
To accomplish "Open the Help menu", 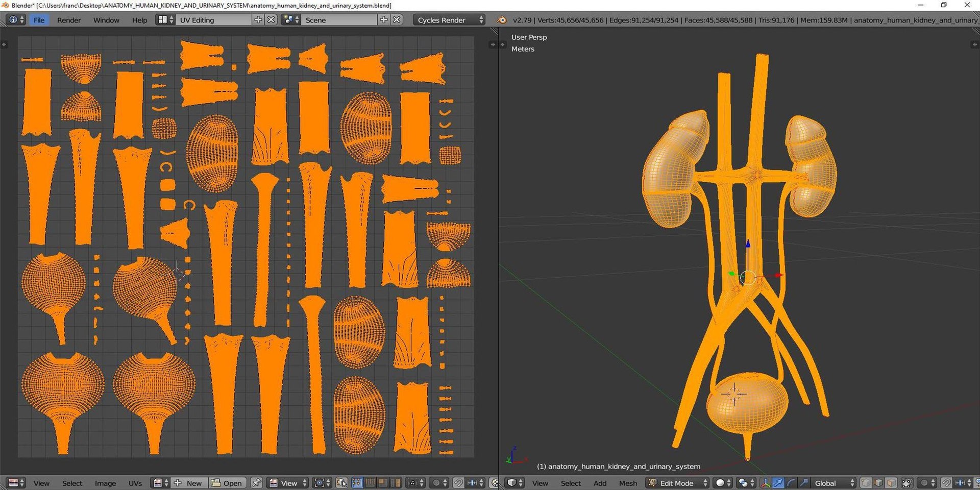I will point(139,20).
